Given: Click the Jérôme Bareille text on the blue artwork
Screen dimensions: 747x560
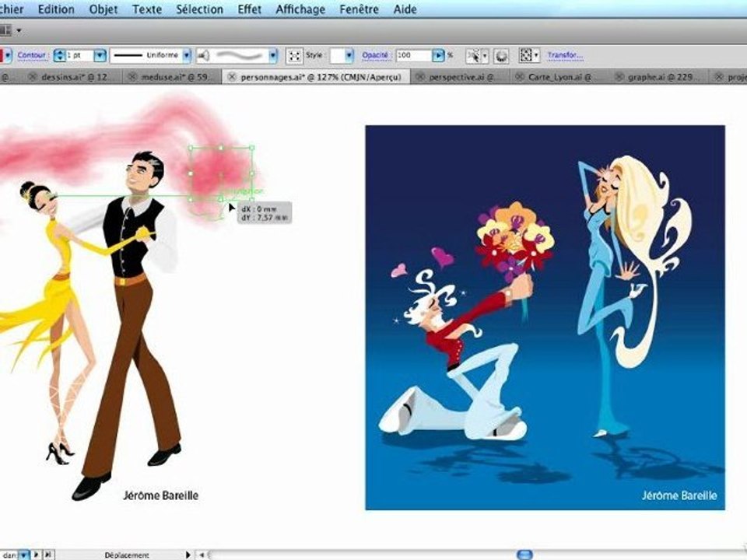Looking at the screenshot, I should [x=679, y=495].
